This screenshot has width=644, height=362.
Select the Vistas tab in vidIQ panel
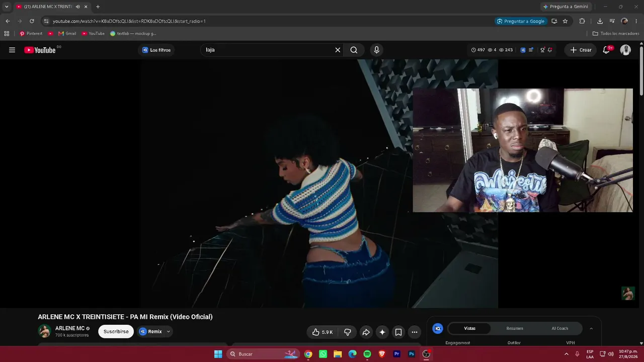pos(469,328)
